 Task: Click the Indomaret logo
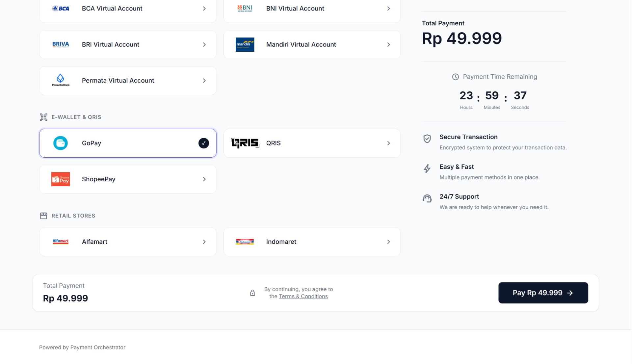point(245,242)
